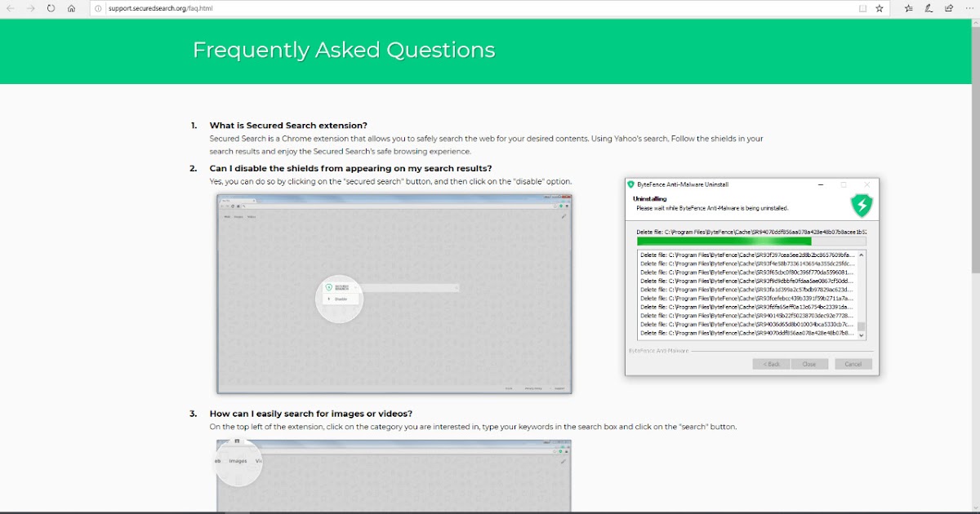Image resolution: width=980 pixels, height=514 pixels.
Task: Click the disable shields screenshot thumbnail
Action: 394,294
